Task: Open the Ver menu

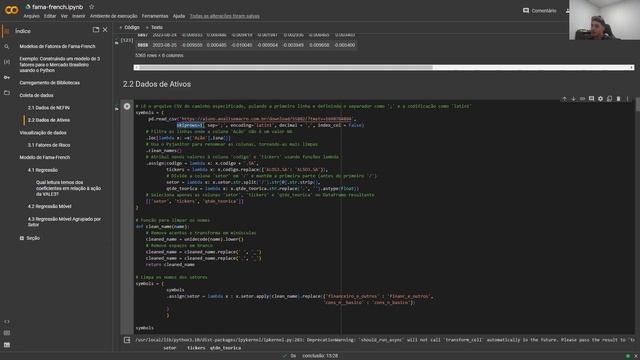Action: (x=64, y=16)
